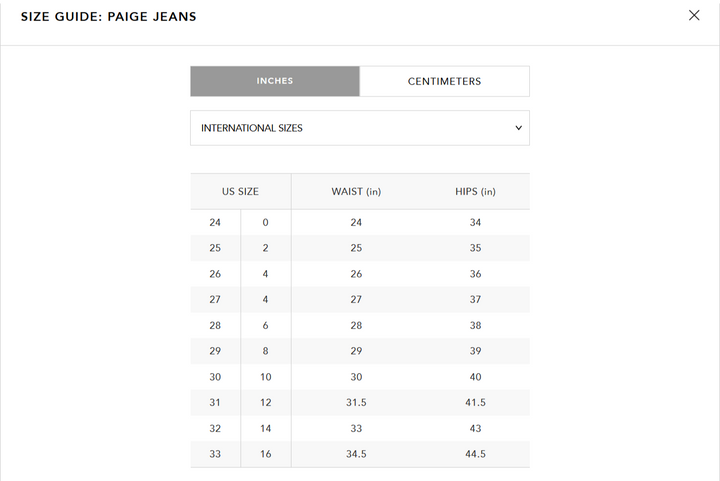
Task: Click the 34.5 waist measurement cell
Action: 356,454
